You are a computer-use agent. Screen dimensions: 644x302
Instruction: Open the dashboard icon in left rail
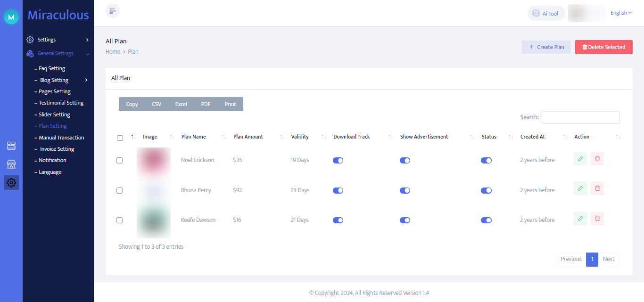(11, 146)
